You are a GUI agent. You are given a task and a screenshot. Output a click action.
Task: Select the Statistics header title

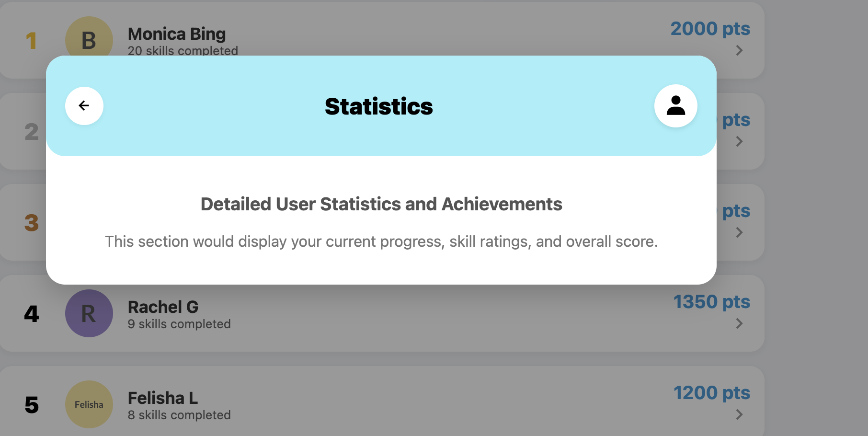378,106
